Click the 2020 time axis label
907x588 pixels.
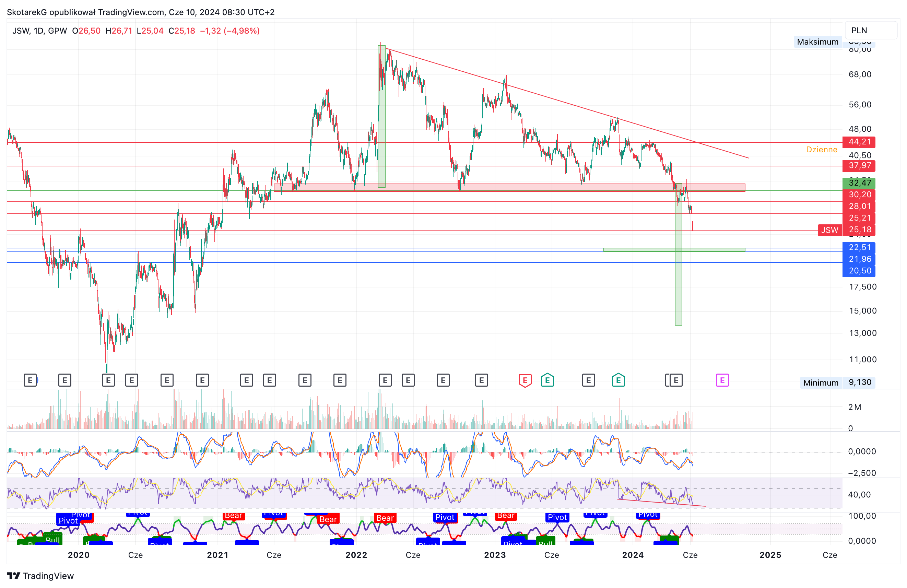(79, 555)
